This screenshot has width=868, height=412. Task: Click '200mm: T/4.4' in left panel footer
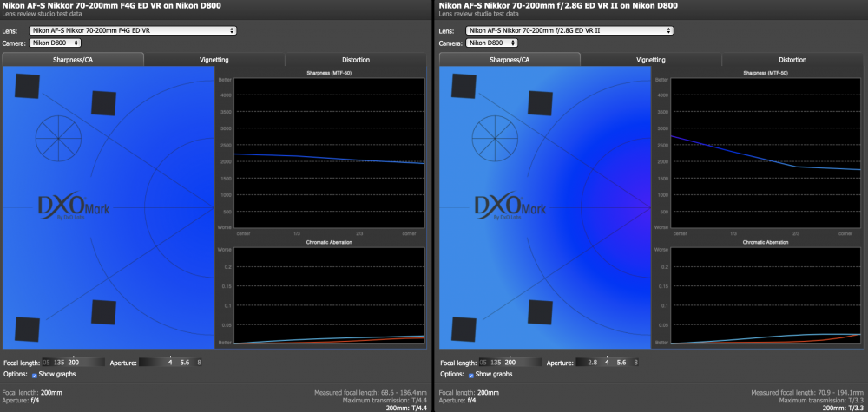point(405,409)
